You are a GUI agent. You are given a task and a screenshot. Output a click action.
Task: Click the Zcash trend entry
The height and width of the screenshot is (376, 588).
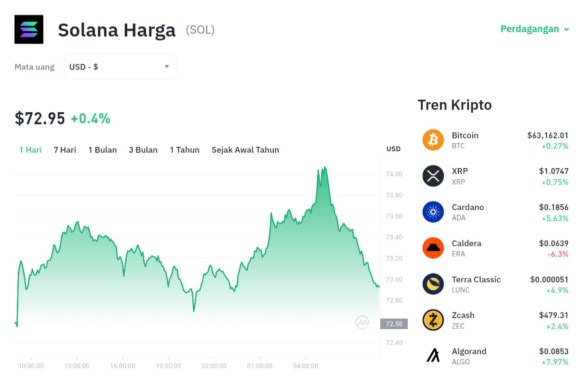coord(495,320)
